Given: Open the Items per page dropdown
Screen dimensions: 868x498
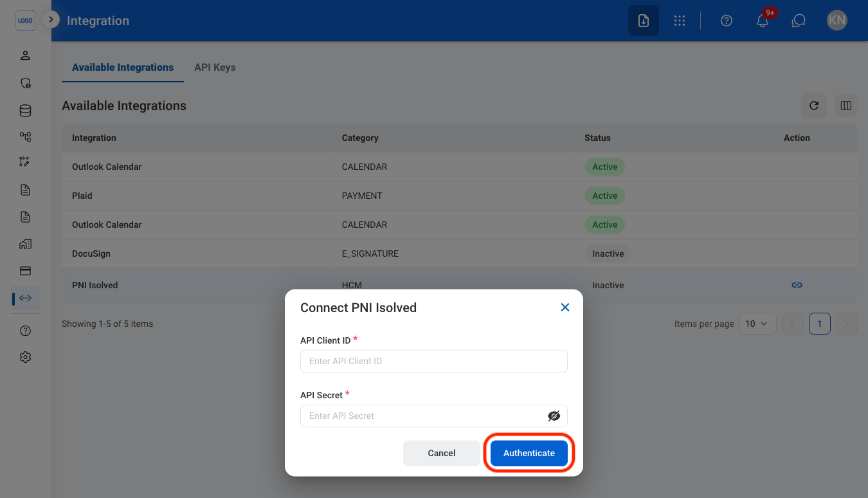Looking at the screenshot, I should tap(758, 324).
